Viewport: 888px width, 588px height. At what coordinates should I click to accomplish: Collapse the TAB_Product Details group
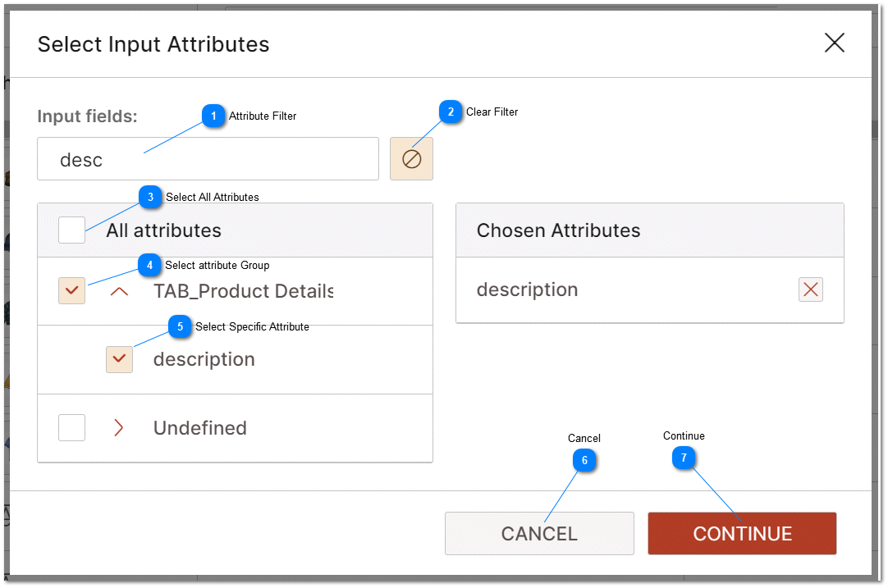point(119,291)
